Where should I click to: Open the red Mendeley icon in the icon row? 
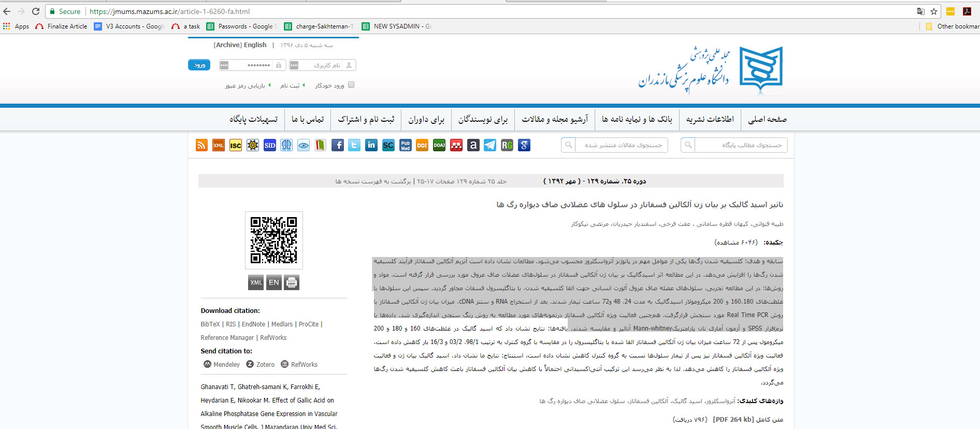point(456,146)
